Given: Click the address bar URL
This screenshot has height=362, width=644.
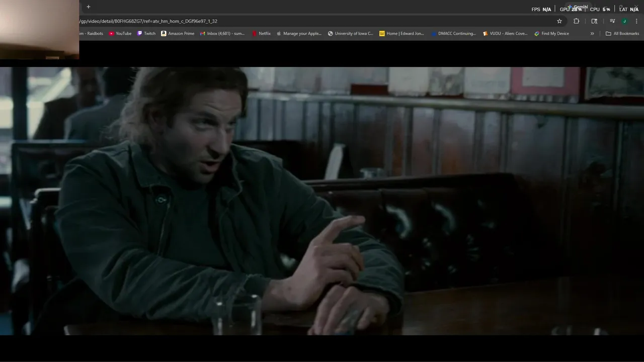Looking at the screenshot, I should (148, 21).
